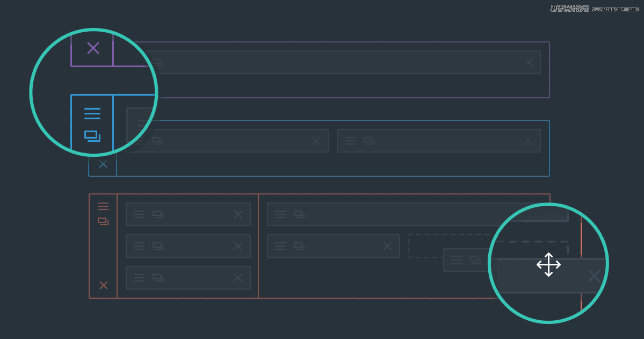Open settings of middle module, red left column
The image size is (644, 339).
coord(139,246)
